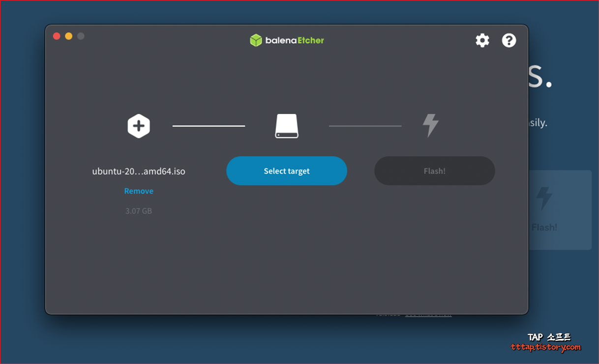This screenshot has width=599, height=364.
Task: Click the plus hexagon image icon
Action: (139, 126)
